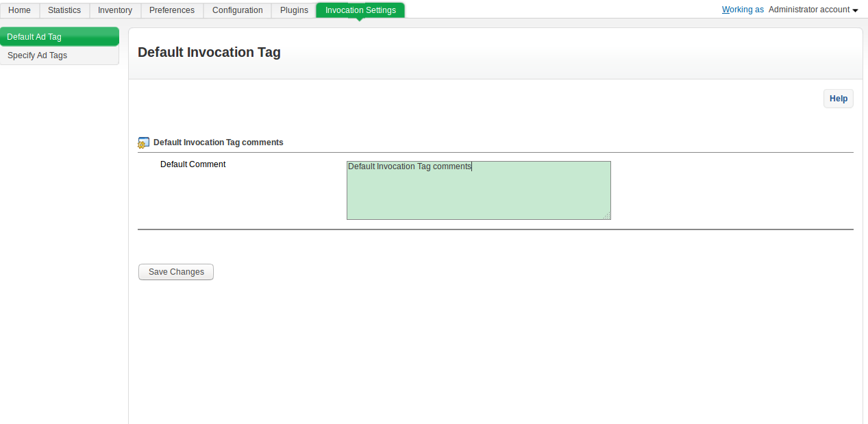Open the Administrator account dropdown
Image resolution: width=868 pixels, height=424 pixels.
click(x=809, y=10)
